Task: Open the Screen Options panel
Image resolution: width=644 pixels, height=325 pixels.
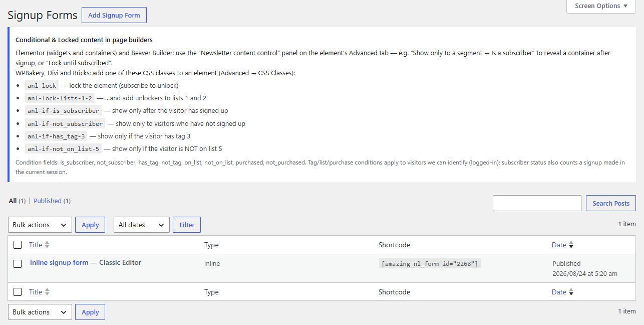Action: tap(601, 6)
